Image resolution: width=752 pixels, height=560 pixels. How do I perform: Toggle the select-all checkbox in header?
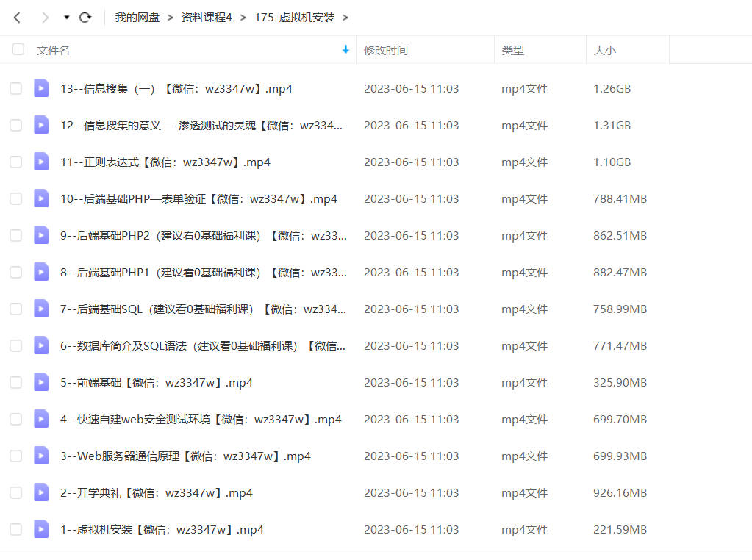pyautogui.click(x=18, y=49)
